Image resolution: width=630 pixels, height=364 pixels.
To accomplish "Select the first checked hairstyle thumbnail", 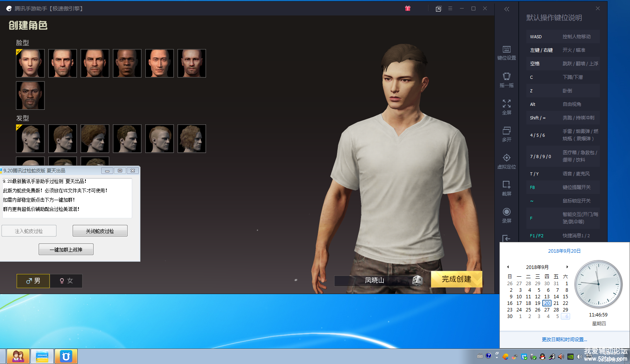I will coord(30,139).
